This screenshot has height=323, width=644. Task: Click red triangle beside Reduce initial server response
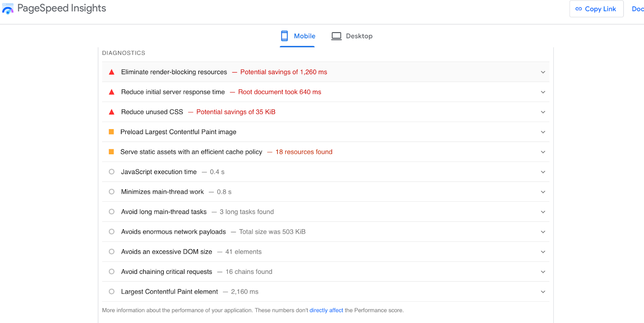click(111, 92)
